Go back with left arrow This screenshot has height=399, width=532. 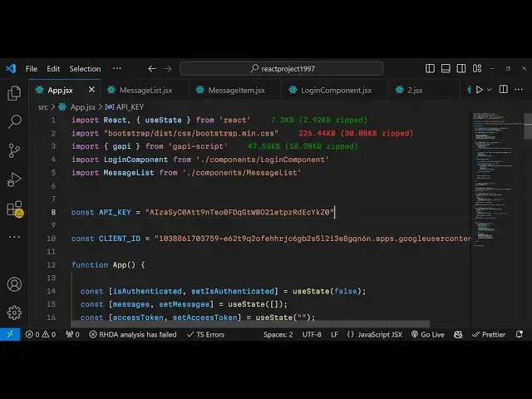click(x=151, y=68)
